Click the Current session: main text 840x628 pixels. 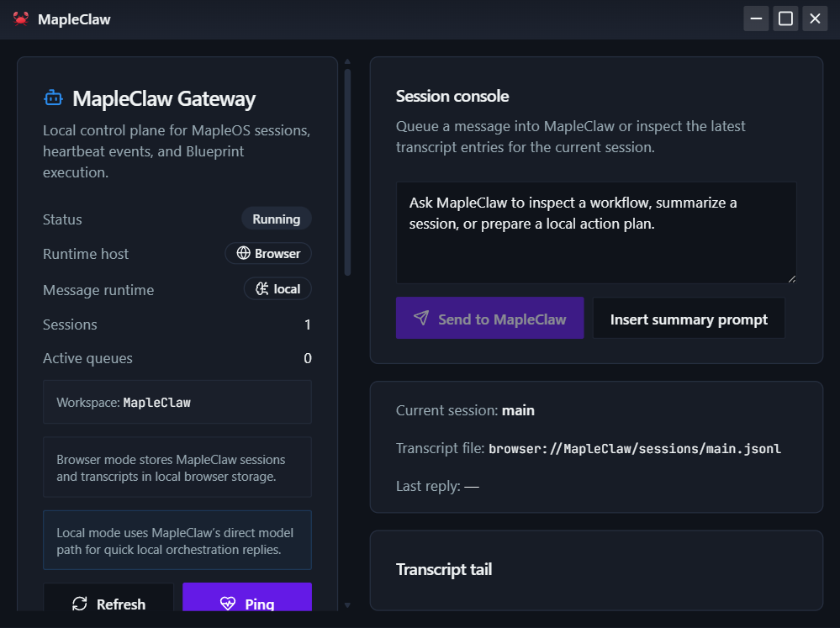pos(465,410)
